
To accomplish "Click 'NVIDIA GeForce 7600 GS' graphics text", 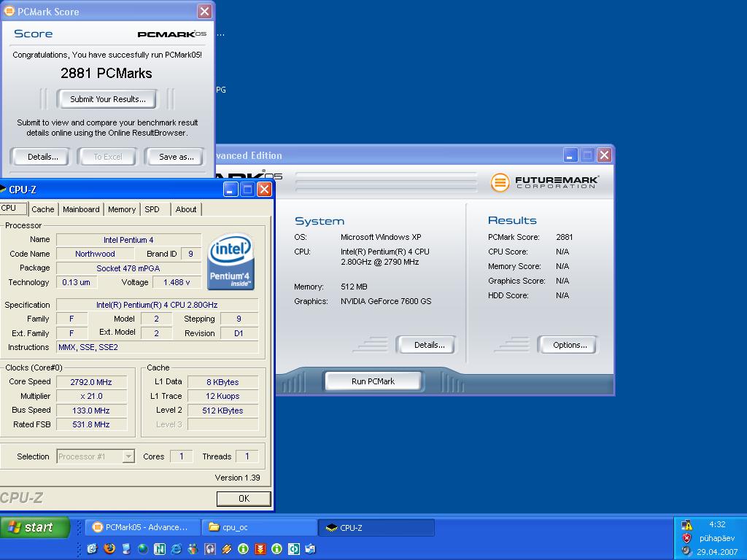I will (x=386, y=301).
